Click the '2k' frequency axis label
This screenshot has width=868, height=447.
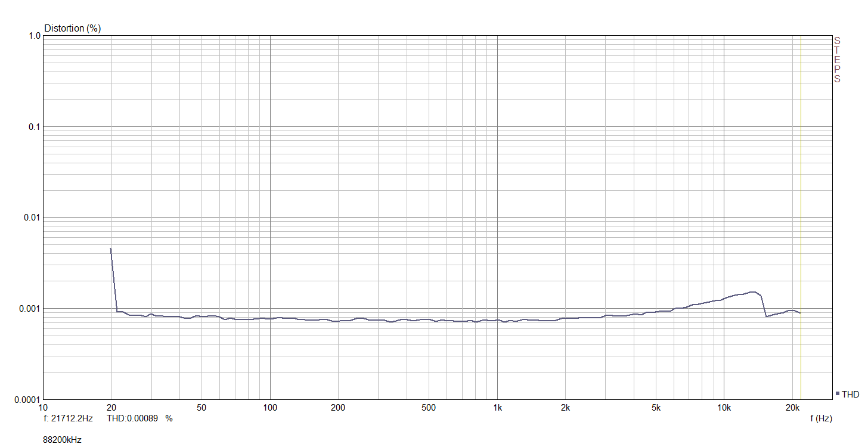coord(565,408)
